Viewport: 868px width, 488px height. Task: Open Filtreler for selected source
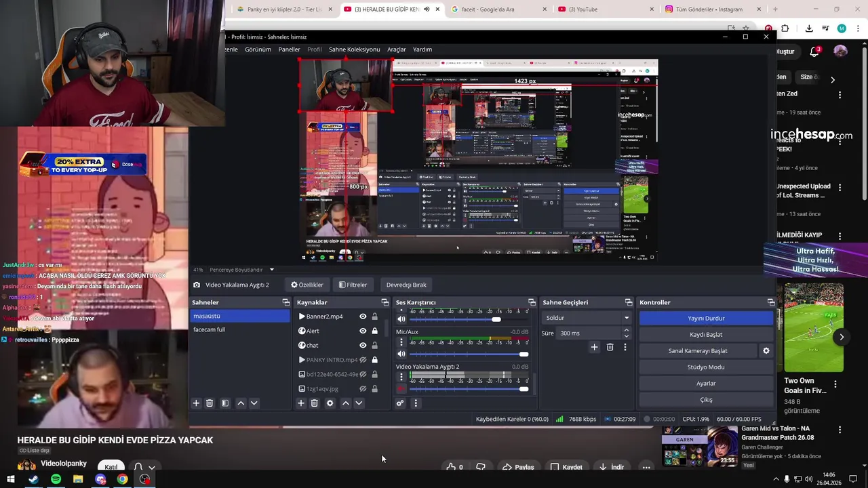pos(353,285)
